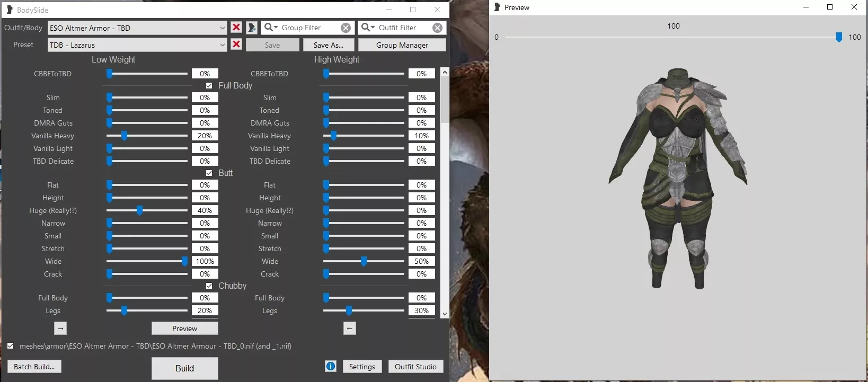Viewport: 868px width, 382px height.
Task: Maximize the Preview window
Action: coord(830,7)
